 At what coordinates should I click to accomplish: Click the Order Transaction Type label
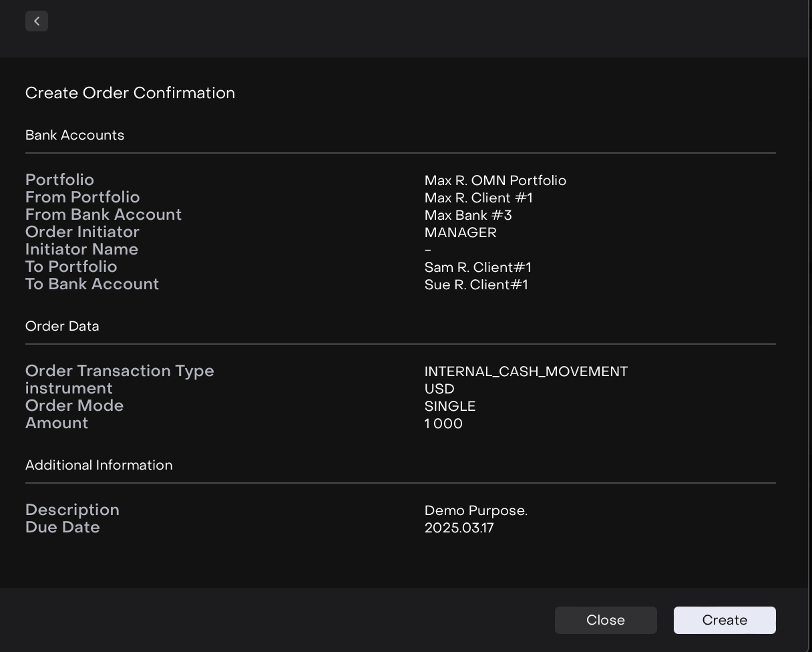120,371
